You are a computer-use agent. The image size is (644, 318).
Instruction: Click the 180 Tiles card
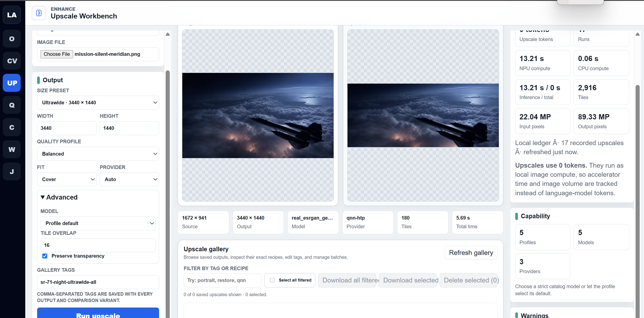[423, 222]
